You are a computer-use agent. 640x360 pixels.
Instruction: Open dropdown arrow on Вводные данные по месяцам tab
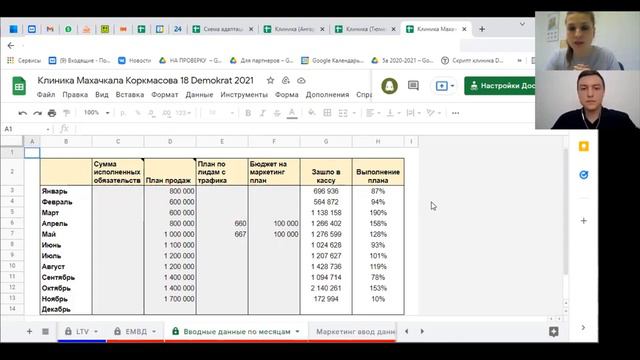[x=298, y=331]
